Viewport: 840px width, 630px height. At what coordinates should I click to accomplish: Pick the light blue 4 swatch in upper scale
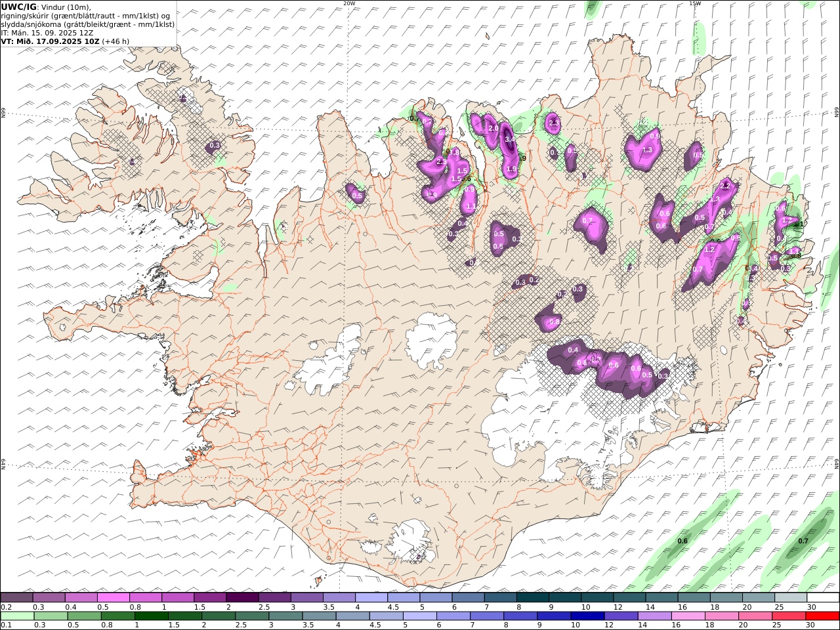[x=371, y=598]
